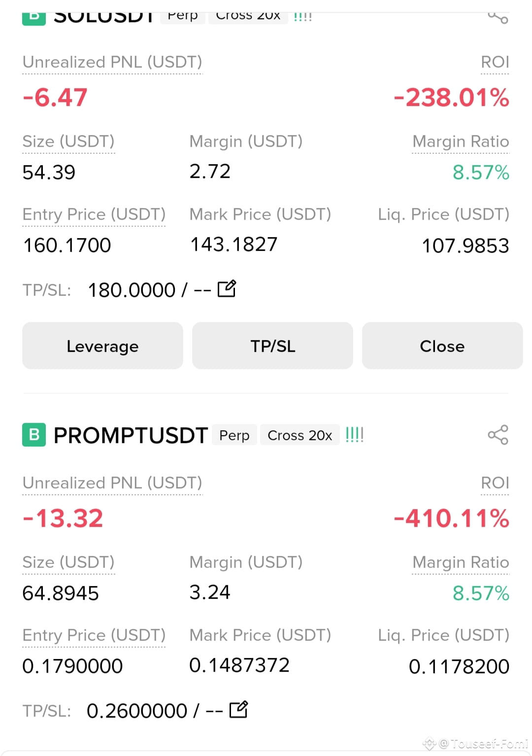This screenshot has width=532, height=756.
Task: Share the PROMPTUSDT position
Action: click(498, 435)
